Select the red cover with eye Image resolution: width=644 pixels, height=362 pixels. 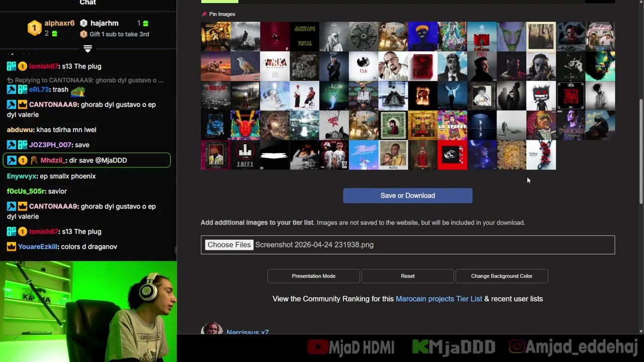pyautogui.click(x=452, y=155)
